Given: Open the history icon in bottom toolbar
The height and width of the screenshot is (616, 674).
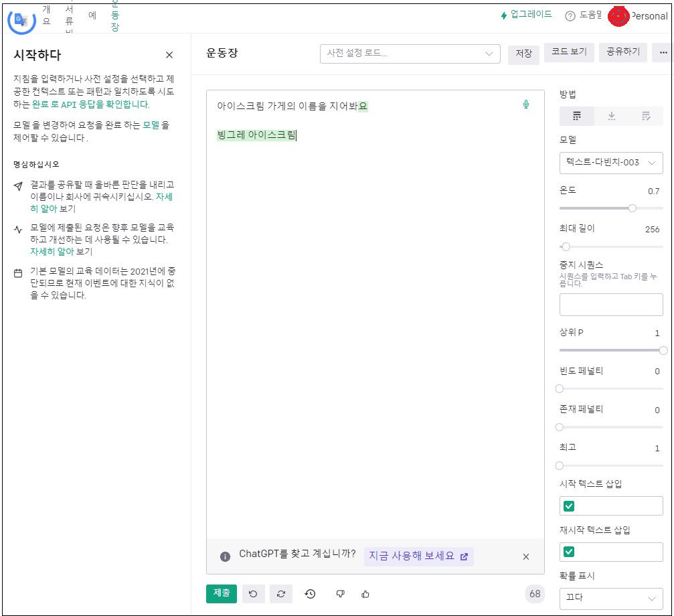Looking at the screenshot, I should coord(310,593).
